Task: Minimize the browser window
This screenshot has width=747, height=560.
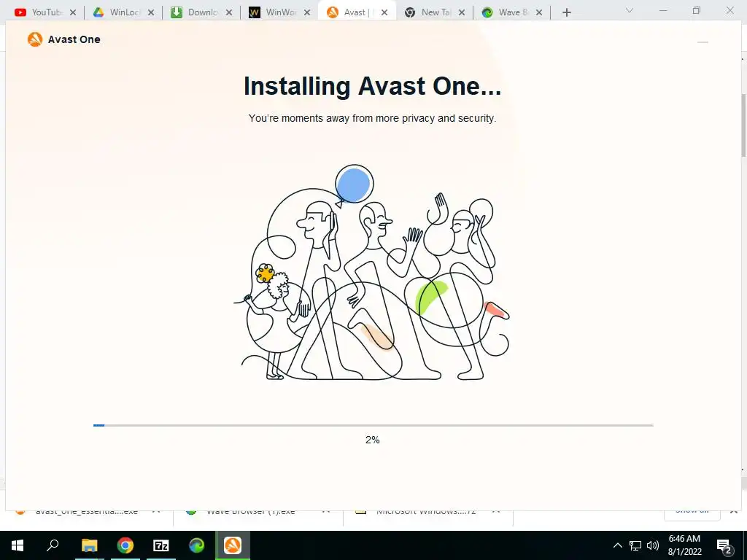Action: click(x=663, y=10)
